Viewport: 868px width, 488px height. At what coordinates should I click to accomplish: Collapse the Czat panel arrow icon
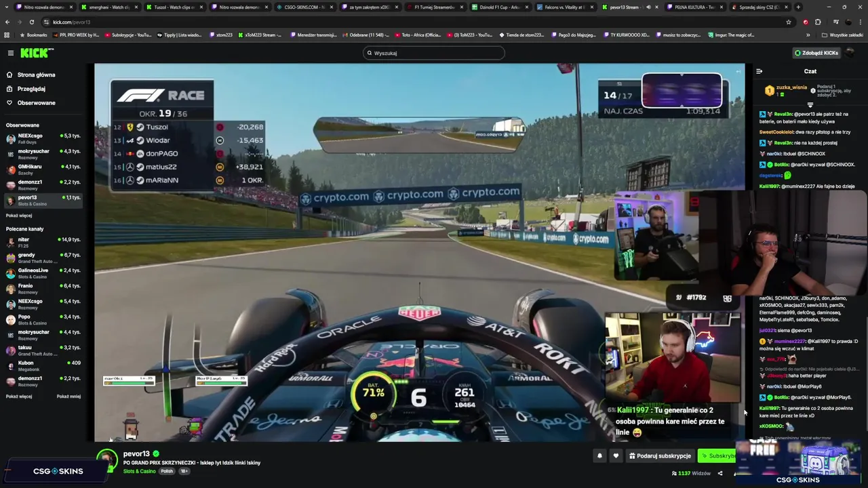(759, 71)
